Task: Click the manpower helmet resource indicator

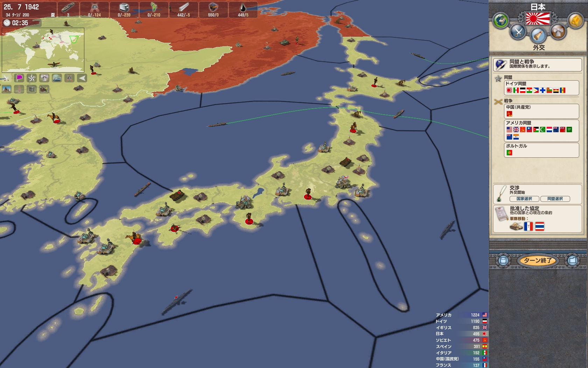Action: pos(94,10)
